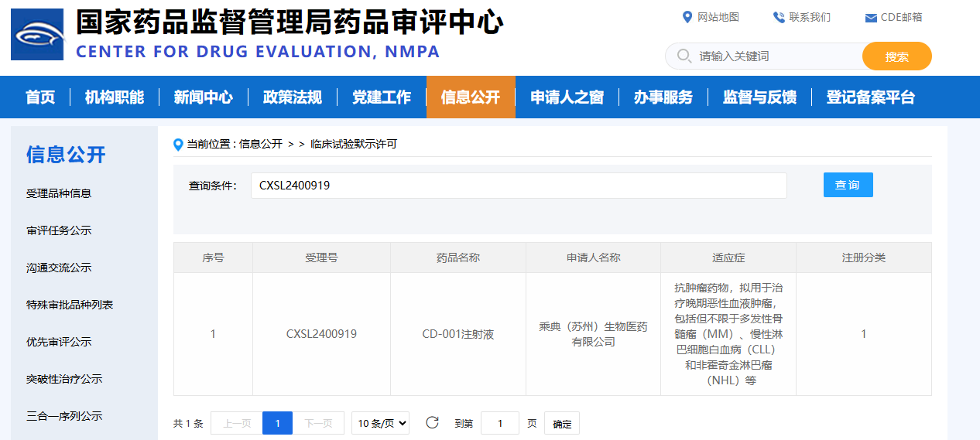Open 突破性治疗公示 sidebar link
Screen dimensions: 980x440
[x=64, y=379]
